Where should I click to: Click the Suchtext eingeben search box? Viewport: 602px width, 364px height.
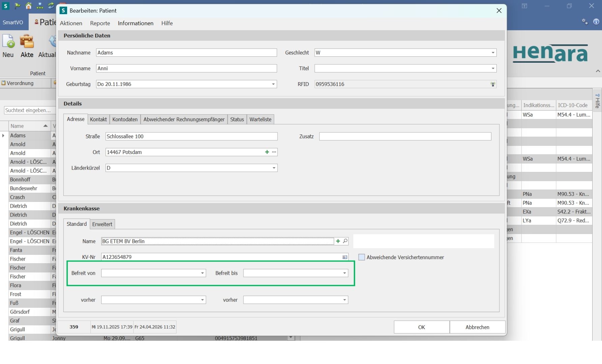point(30,110)
